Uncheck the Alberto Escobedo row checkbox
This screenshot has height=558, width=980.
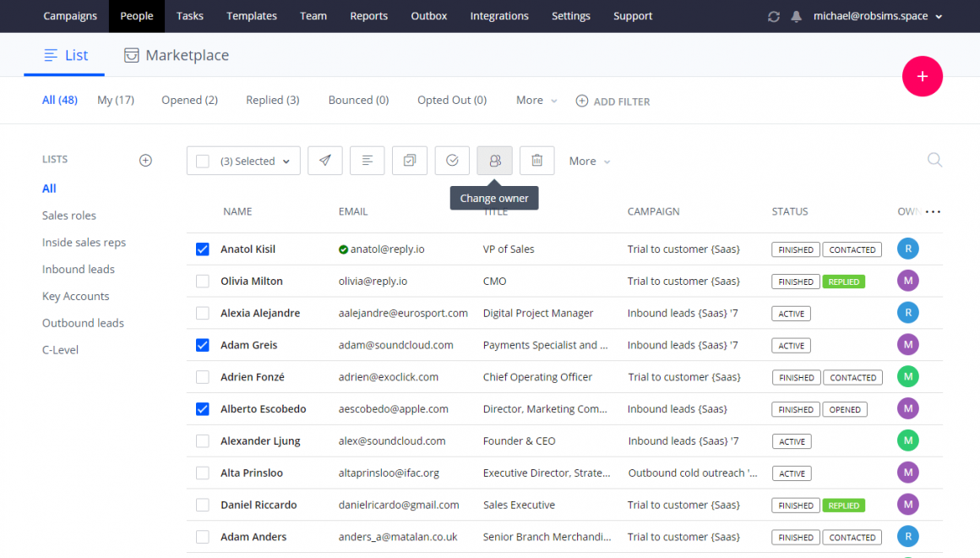tap(203, 409)
